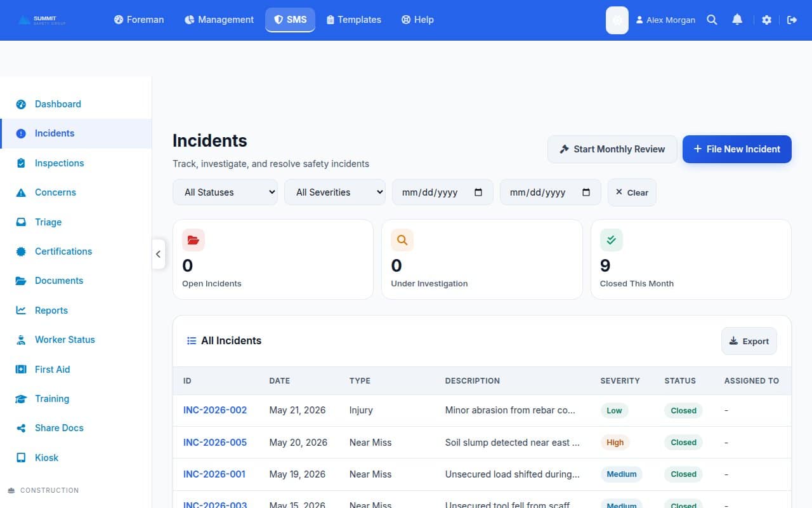812x508 pixels.
Task: Open Concerns in the sidebar
Action: coord(76,192)
